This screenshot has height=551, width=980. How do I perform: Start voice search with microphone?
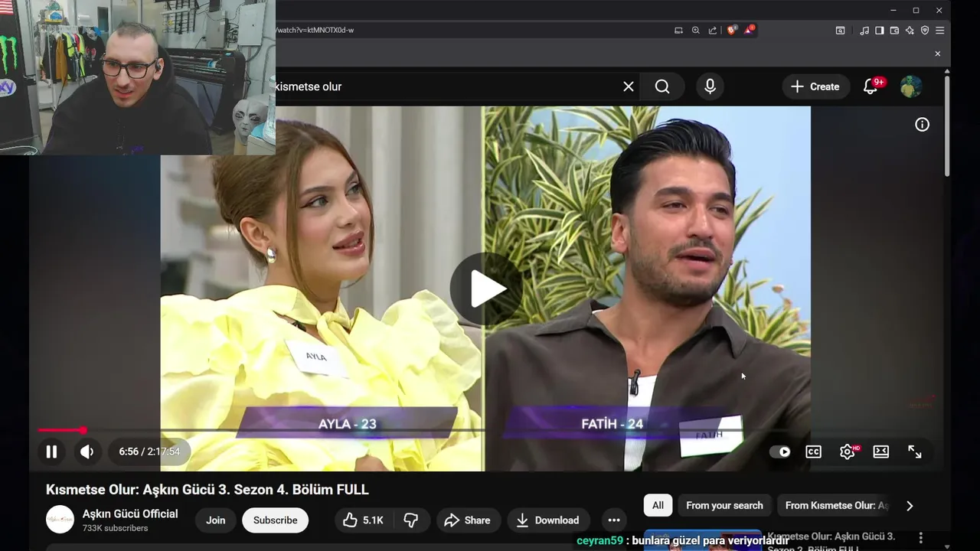710,86
